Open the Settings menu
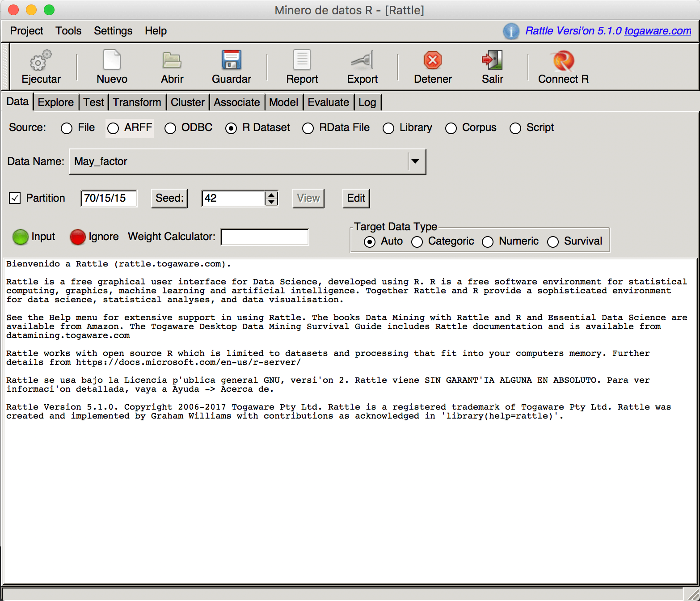Image resolution: width=700 pixels, height=601 pixels. click(113, 30)
